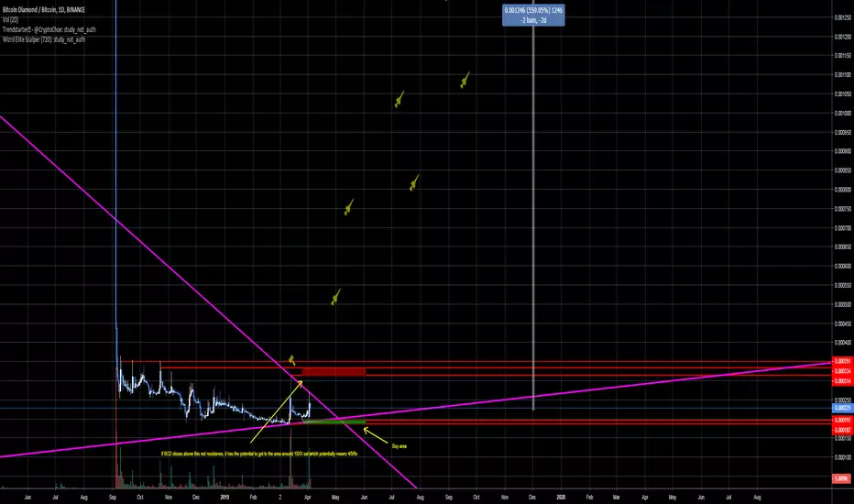Click the 0.000500 price axis label

tap(843, 304)
